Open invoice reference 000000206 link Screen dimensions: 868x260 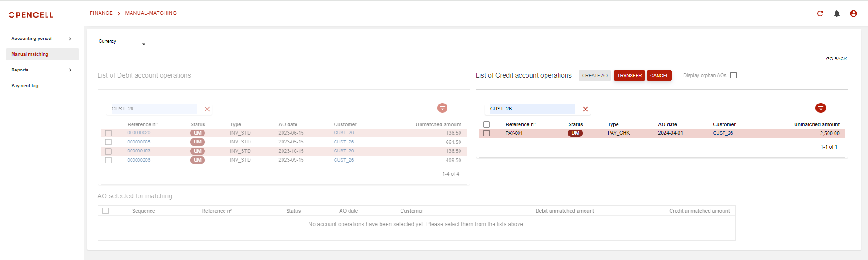coord(139,160)
